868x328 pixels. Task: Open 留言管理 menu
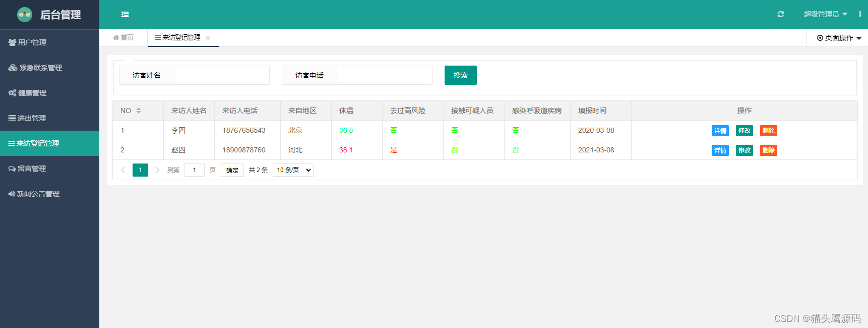(x=49, y=169)
